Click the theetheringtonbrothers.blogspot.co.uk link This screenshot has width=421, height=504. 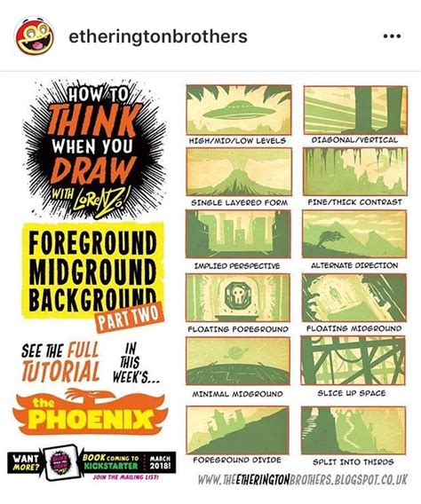pyautogui.click(x=303, y=480)
